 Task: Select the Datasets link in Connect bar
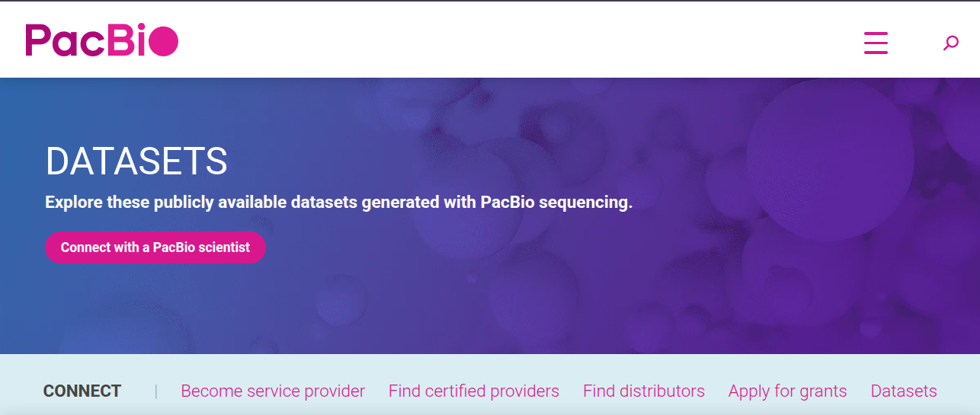(903, 391)
